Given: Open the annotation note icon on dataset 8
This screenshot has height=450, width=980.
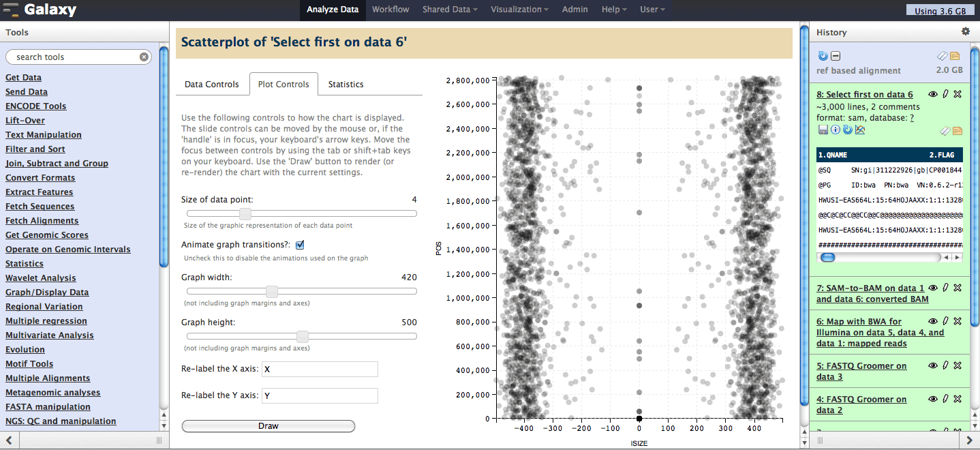Looking at the screenshot, I should (956, 130).
